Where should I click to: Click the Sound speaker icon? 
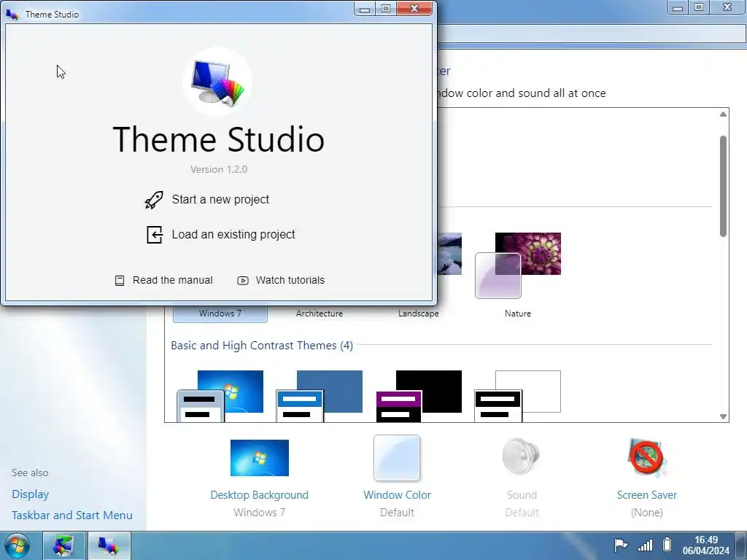pos(521,456)
